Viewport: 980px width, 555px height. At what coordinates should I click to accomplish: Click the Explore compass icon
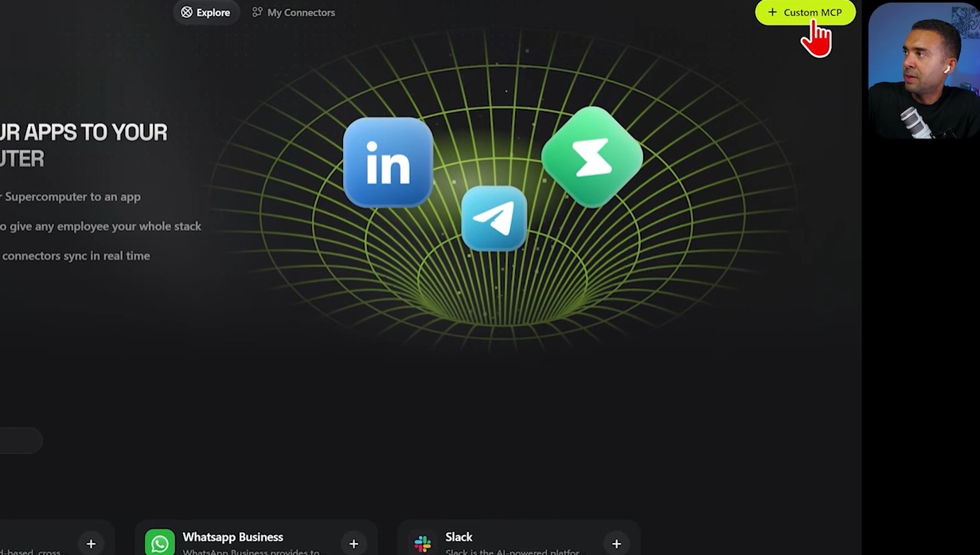pyautogui.click(x=186, y=12)
